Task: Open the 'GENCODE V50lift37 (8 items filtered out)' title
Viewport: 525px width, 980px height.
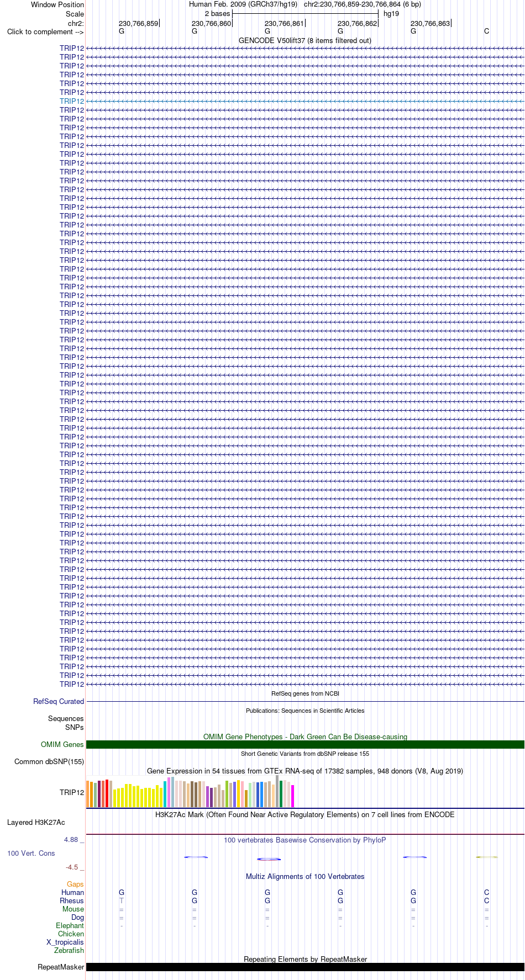Action: [x=305, y=41]
